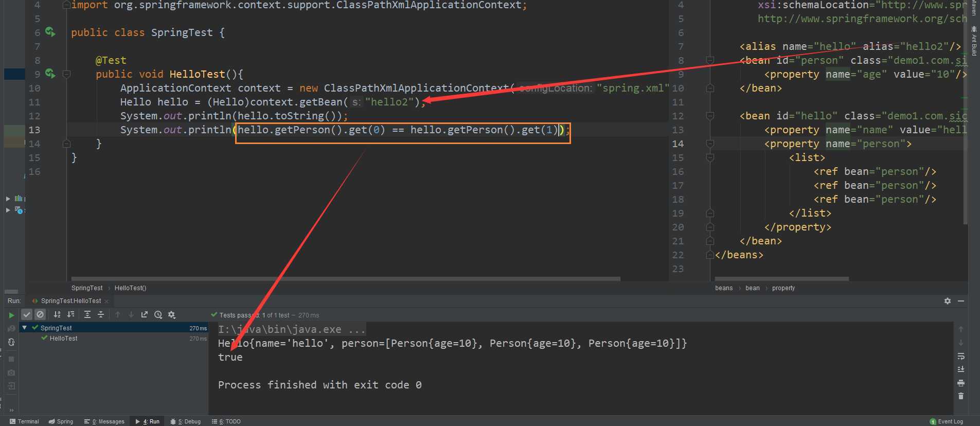Viewport: 980px width, 426px height.
Task: Collapse property person fold at XML line 14
Action: 710,144
